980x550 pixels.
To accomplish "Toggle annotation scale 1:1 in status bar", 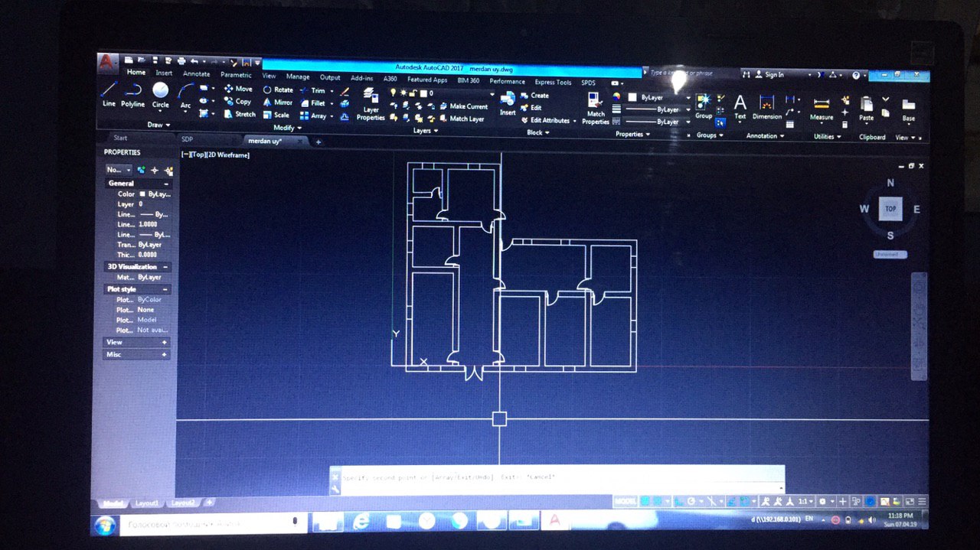I will point(805,502).
